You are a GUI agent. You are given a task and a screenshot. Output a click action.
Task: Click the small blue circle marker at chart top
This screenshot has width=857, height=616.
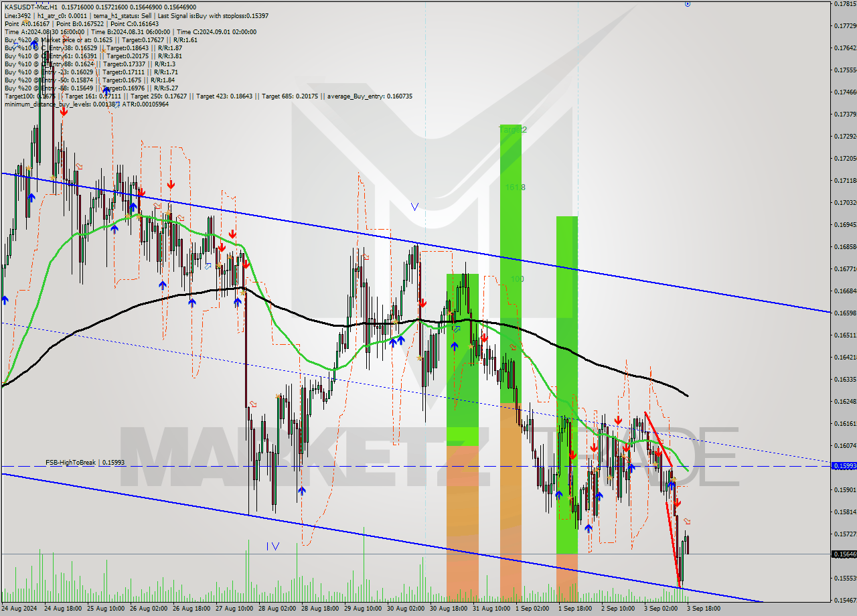point(688,4)
